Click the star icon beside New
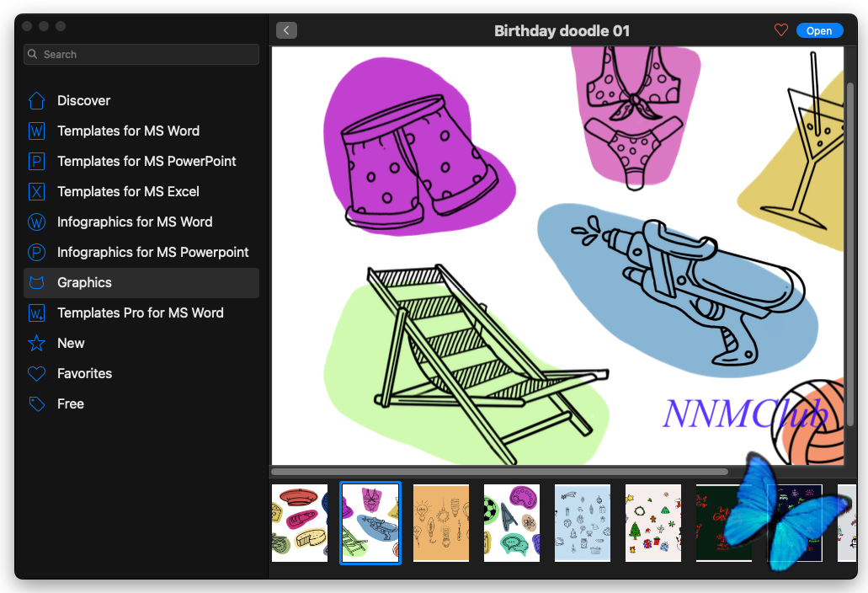The width and height of the screenshot is (868, 593). (x=36, y=344)
